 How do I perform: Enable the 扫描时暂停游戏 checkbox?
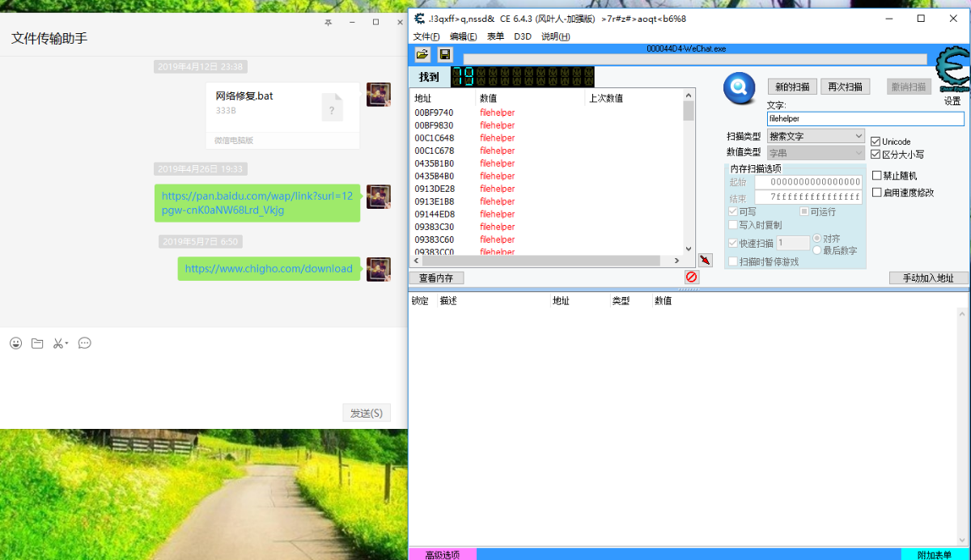733,261
